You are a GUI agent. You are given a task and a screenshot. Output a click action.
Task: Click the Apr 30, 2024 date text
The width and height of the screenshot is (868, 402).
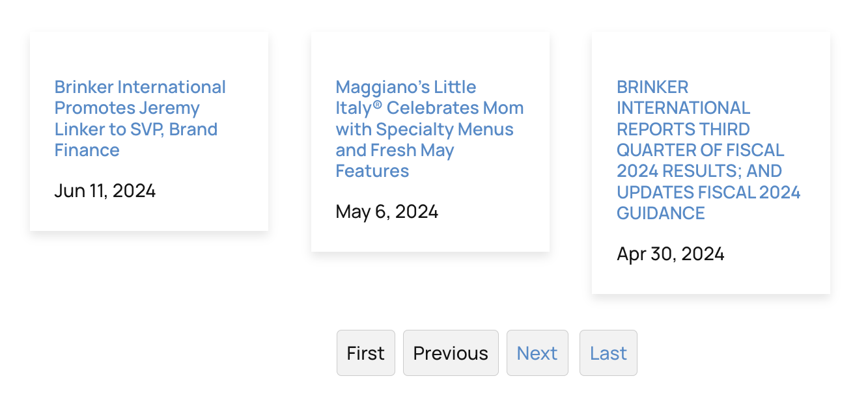(670, 254)
